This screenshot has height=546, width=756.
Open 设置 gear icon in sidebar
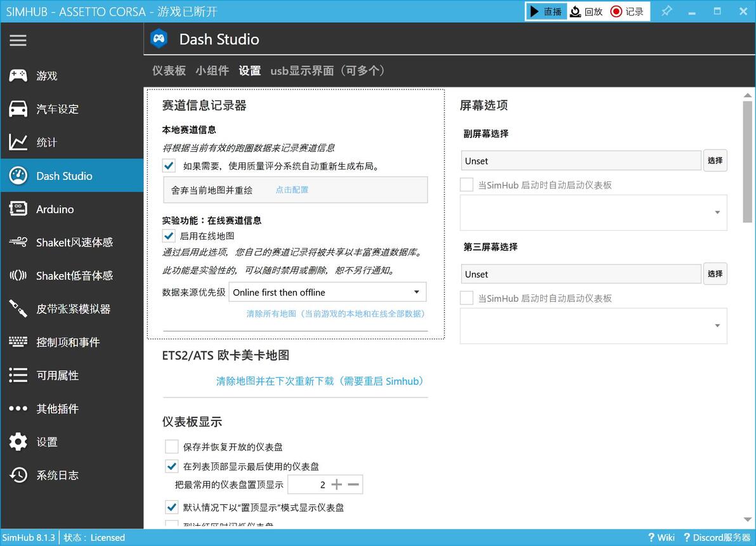[18, 442]
